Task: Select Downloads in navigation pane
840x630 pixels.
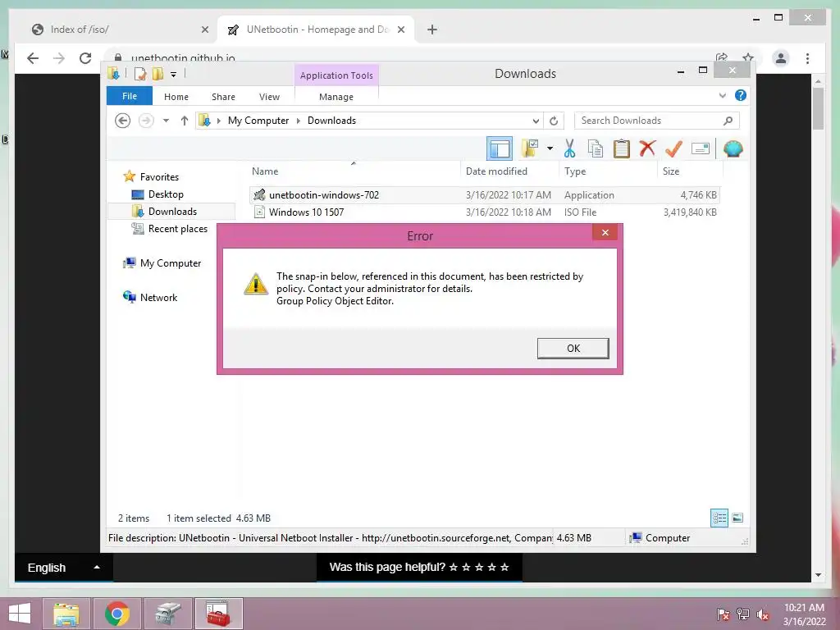Action: click(x=172, y=212)
